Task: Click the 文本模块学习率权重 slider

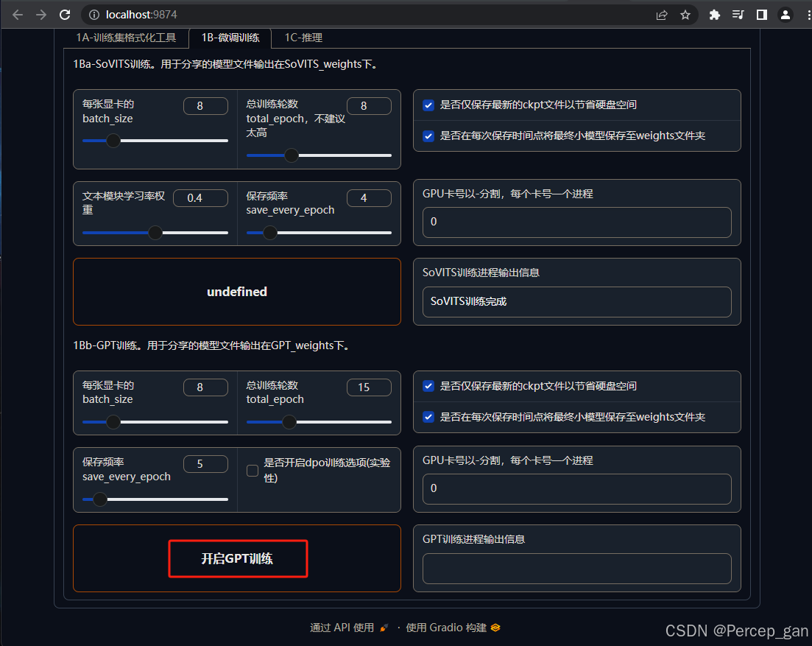Action: point(155,233)
